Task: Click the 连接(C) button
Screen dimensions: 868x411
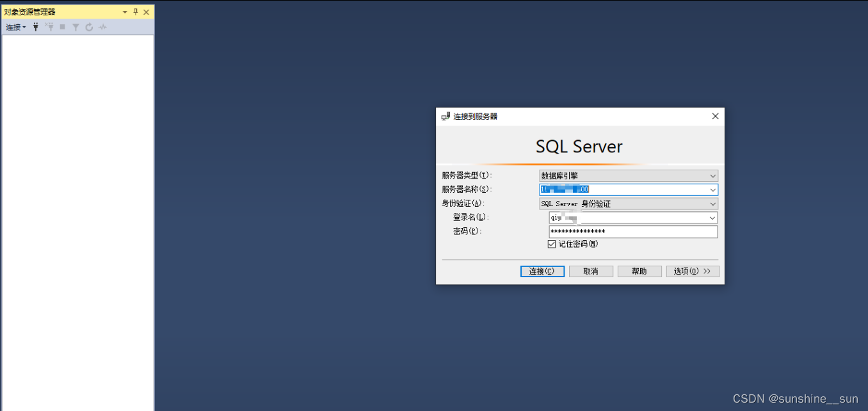Action: pos(542,271)
